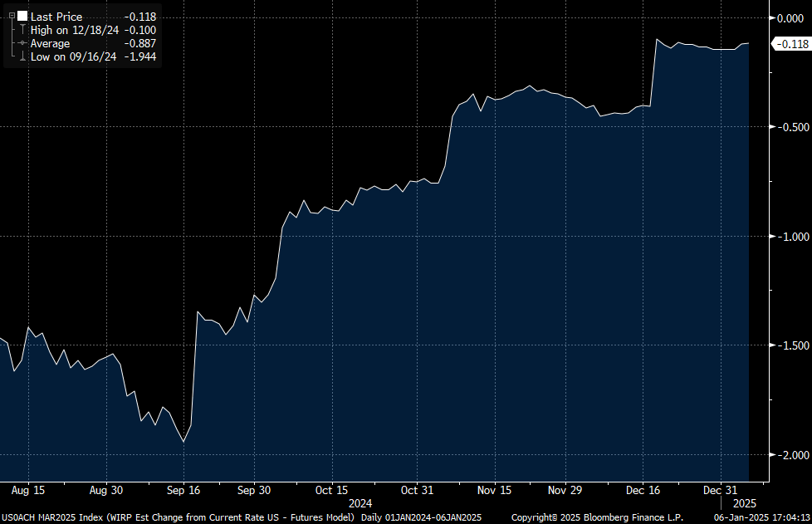Click the -0.118 last value price tag
The height and width of the screenshot is (524, 812).
click(790, 44)
